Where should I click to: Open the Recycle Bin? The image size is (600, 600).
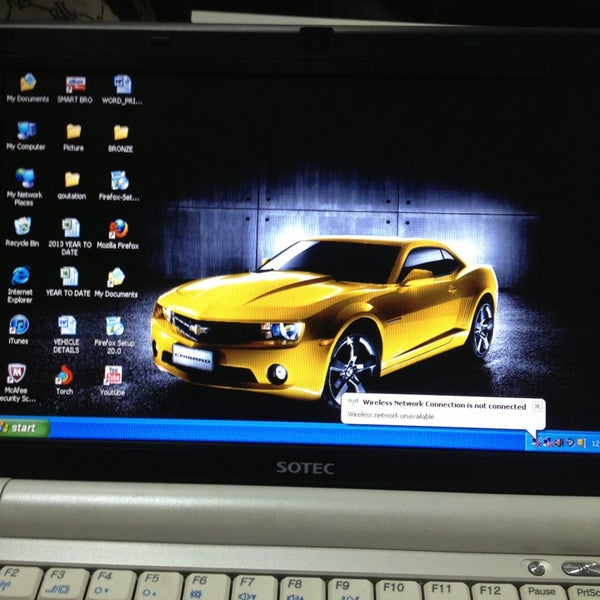tap(22, 227)
